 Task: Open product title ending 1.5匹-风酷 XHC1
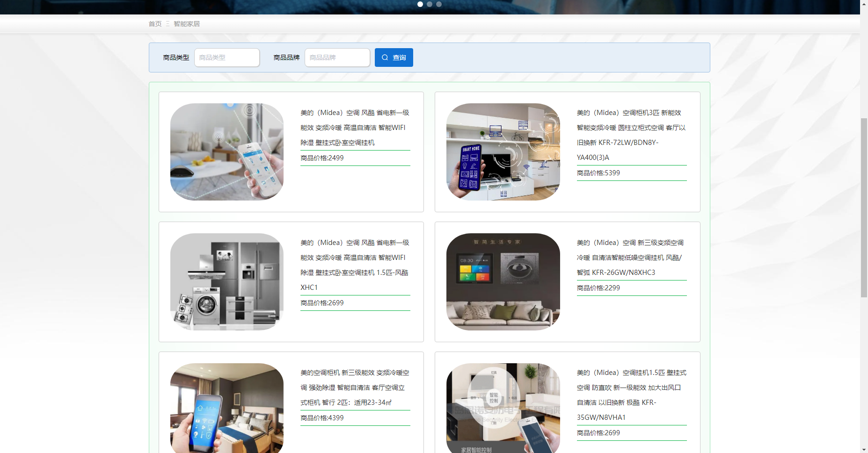pos(355,265)
